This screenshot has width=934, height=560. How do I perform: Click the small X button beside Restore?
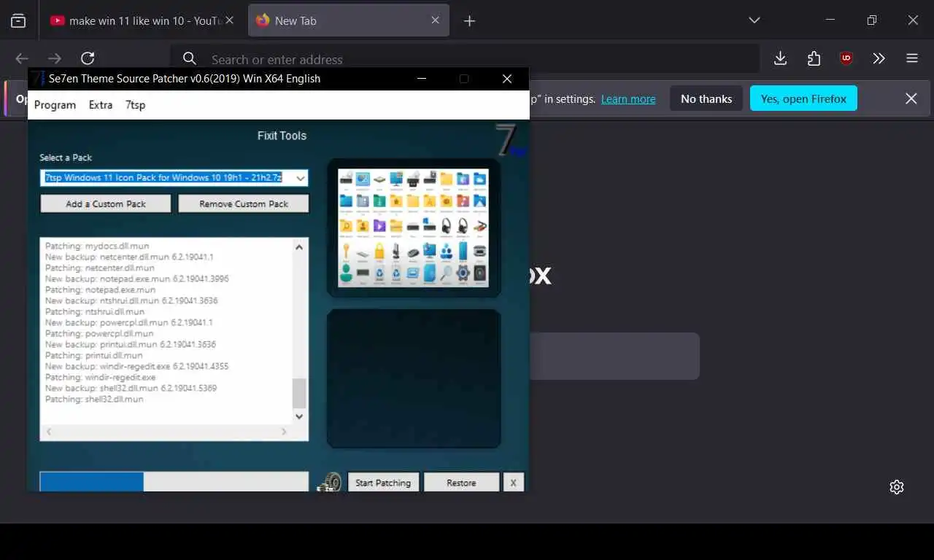[x=513, y=483]
